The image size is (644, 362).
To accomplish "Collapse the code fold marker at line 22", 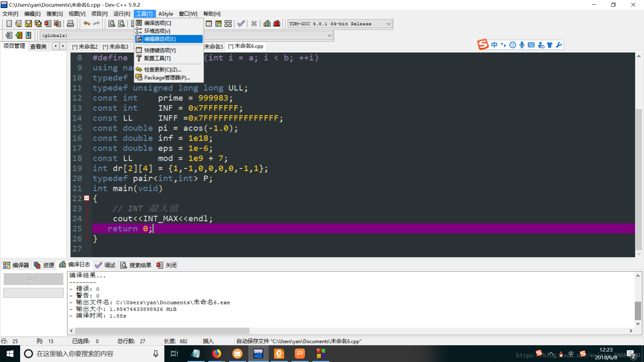I will pos(87,198).
